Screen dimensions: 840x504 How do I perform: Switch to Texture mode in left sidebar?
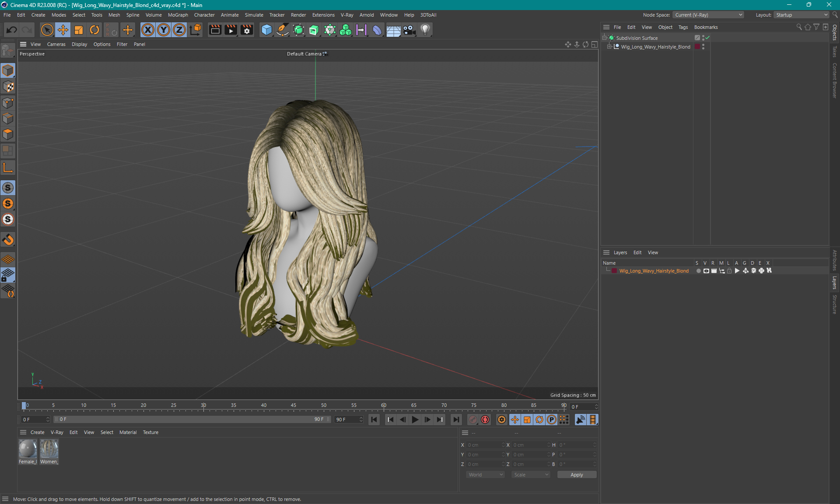pos(8,87)
